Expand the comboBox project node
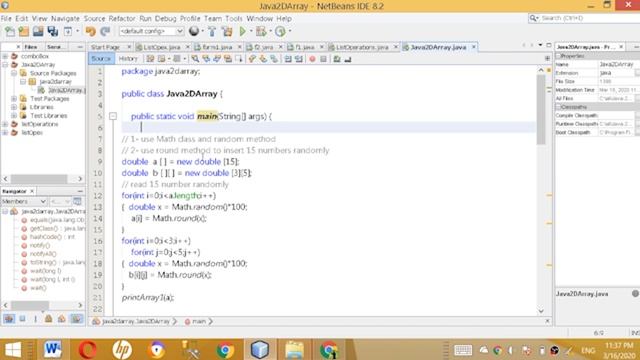Viewport: 640px width, 360px height. (5, 56)
